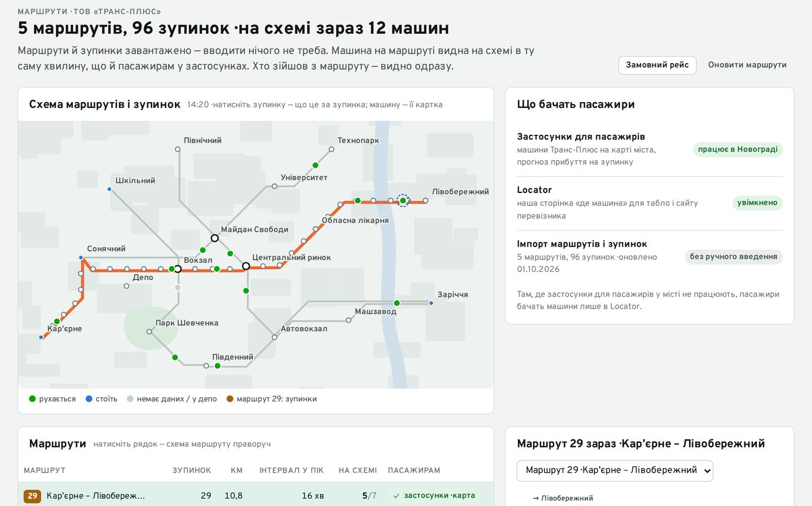812x506 pixels.
Task: Click 'Імпорт маршрутів і зупинок' heading
Action: click(582, 244)
